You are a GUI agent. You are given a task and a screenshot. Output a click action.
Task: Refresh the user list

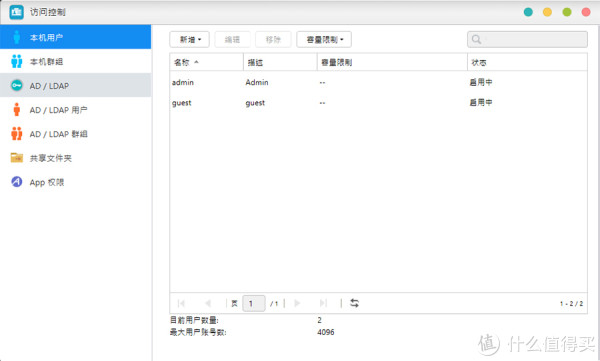coord(354,303)
